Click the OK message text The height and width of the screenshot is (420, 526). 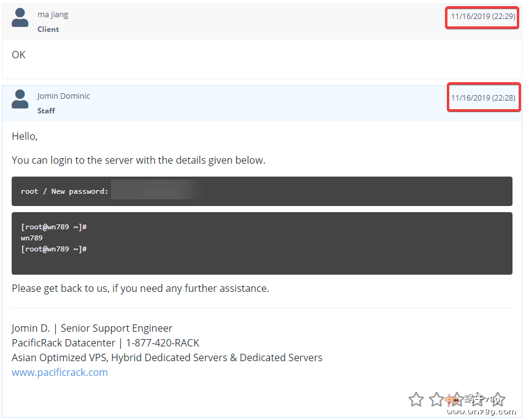[x=19, y=55]
